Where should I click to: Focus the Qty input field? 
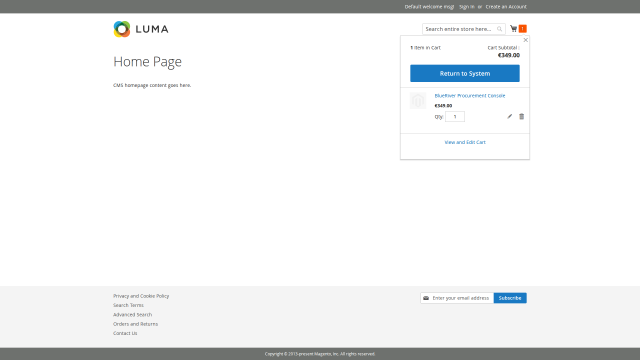(455, 117)
